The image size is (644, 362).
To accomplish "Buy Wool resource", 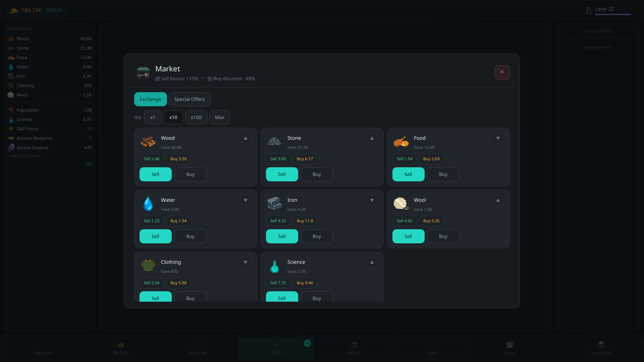I will point(443,236).
